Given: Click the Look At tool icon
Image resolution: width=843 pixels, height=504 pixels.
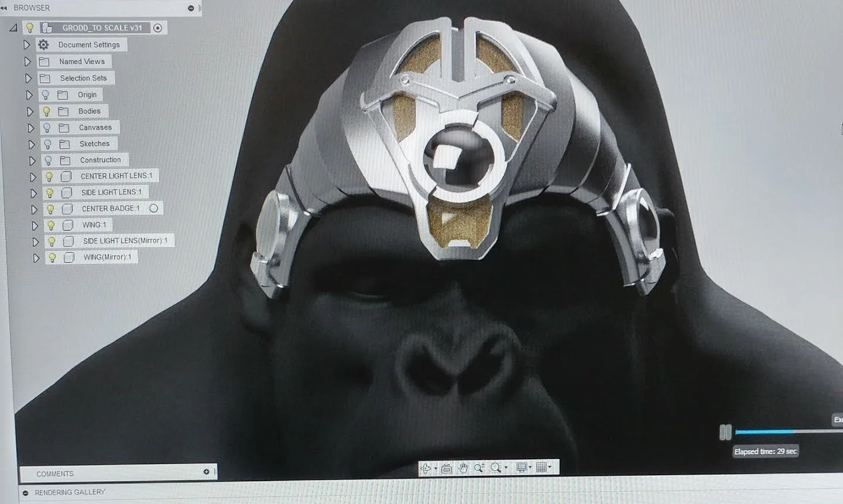Looking at the screenshot, I should pyautogui.click(x=447, y=468).
